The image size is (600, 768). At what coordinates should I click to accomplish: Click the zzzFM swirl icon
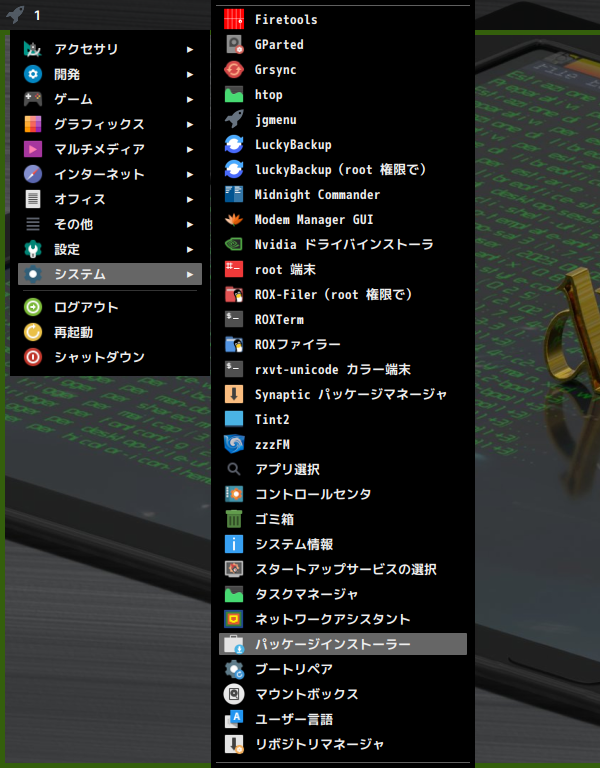tap(234, 444)
